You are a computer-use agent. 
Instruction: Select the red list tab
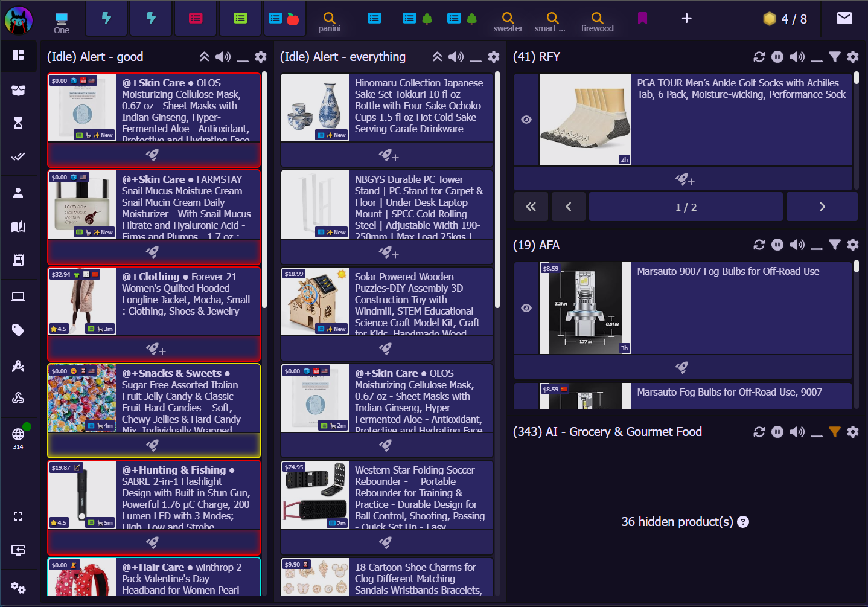click(x=196, y=18)
